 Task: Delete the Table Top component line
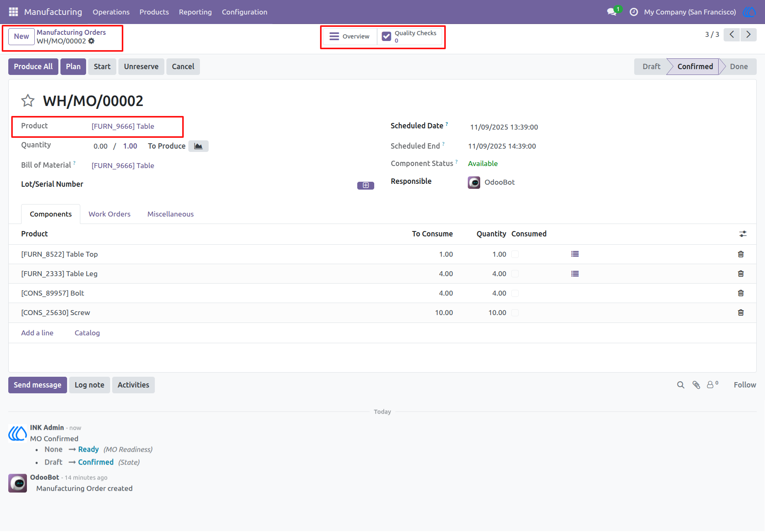[x=741, y=254]
